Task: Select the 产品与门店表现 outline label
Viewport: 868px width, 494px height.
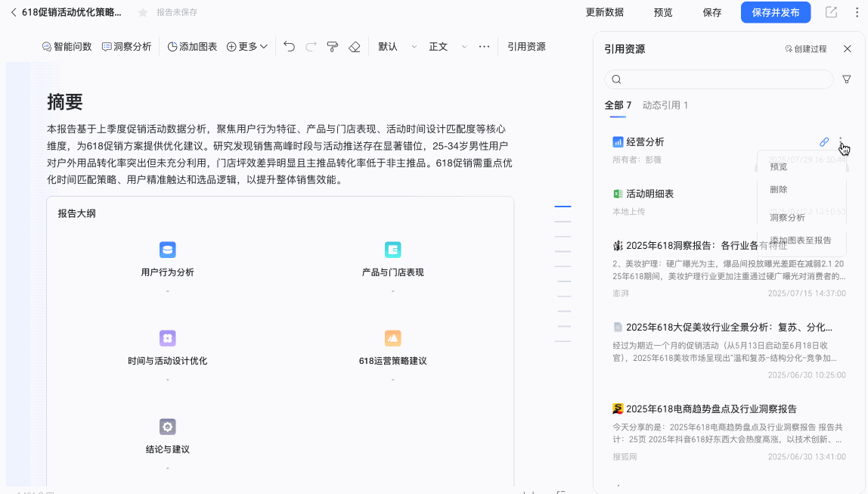Action: coord(392,272)
